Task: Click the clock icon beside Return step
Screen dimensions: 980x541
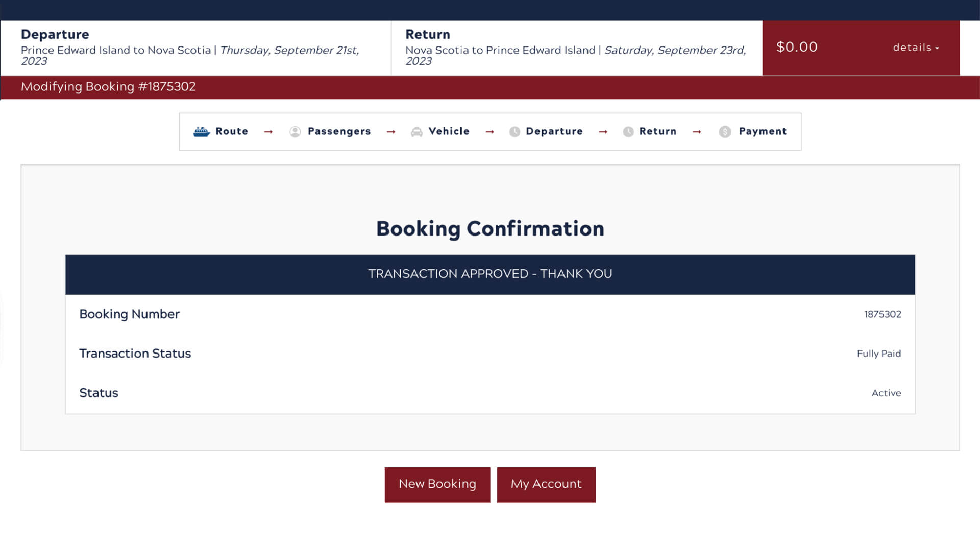Action: (x=628, y=132)
